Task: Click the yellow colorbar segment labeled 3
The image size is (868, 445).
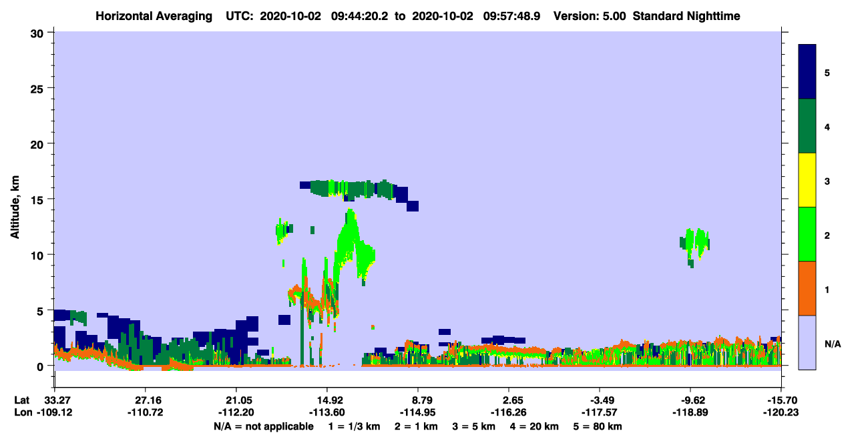Action: point(807,179)
